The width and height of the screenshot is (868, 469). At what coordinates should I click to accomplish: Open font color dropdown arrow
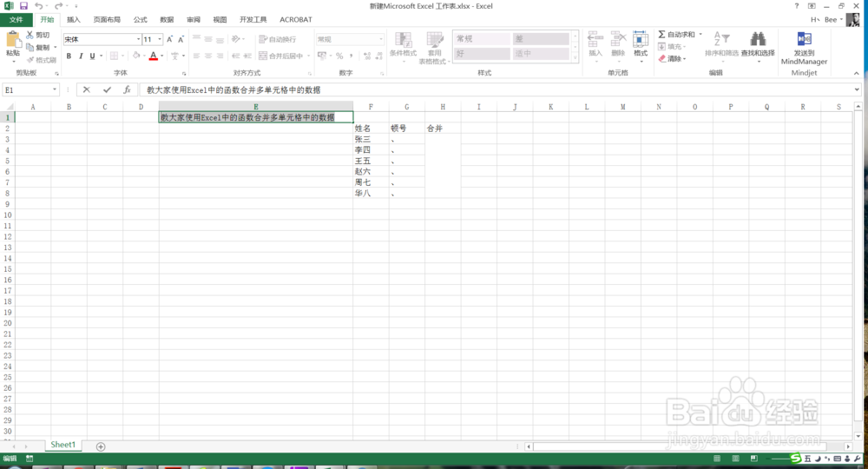coord(161,56)
